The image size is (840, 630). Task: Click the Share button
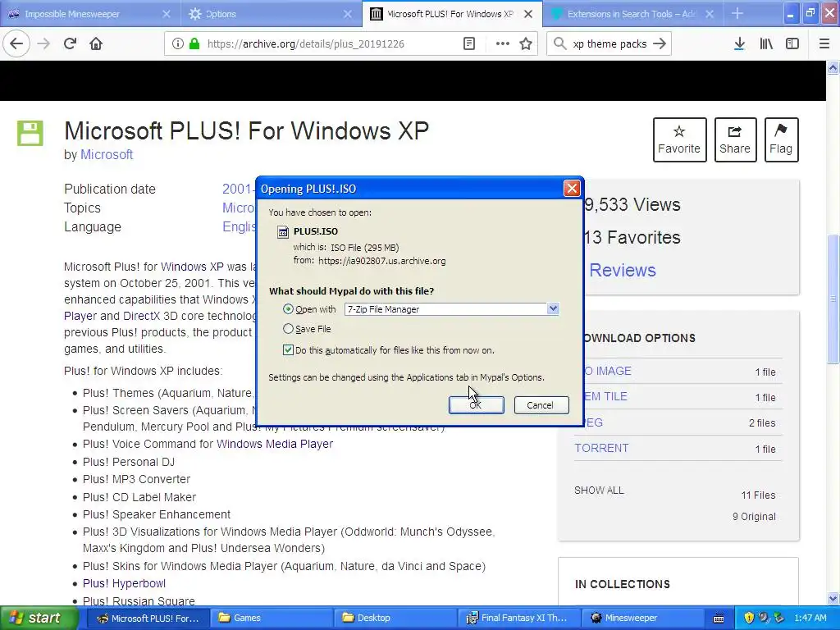(x=735, y=139)
